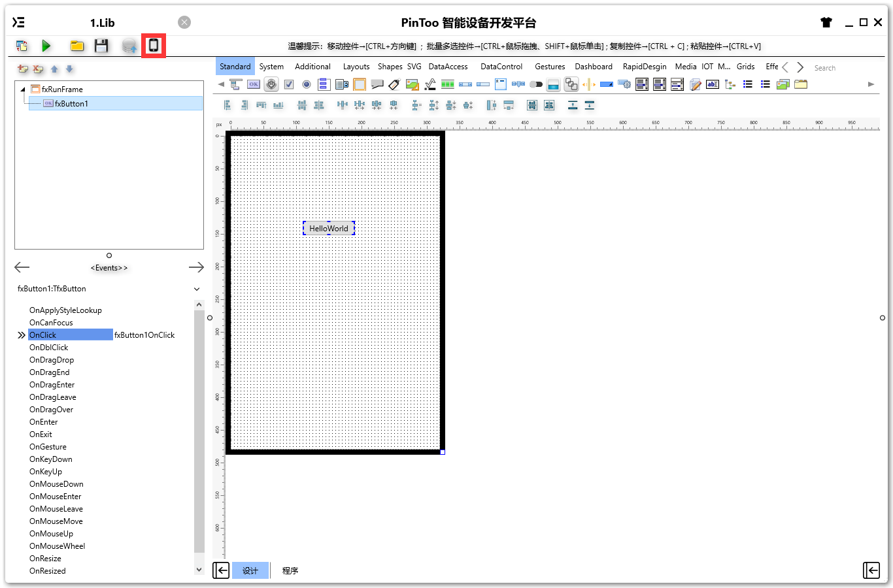Click the <Events>> page label
Viewport: 893px width, 588px height.
coord(109,268)
